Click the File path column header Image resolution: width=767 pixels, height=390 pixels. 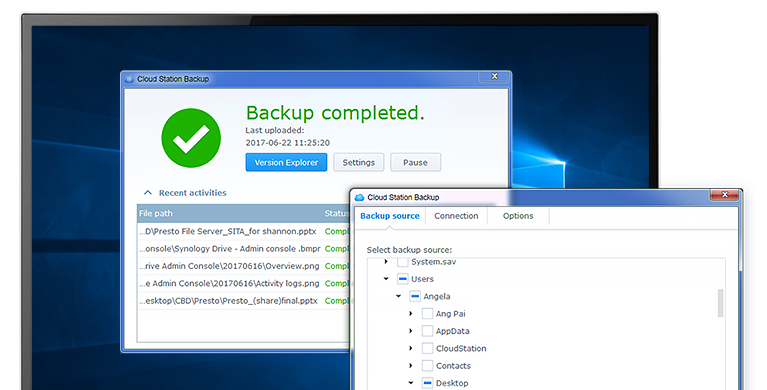[156, 213]
